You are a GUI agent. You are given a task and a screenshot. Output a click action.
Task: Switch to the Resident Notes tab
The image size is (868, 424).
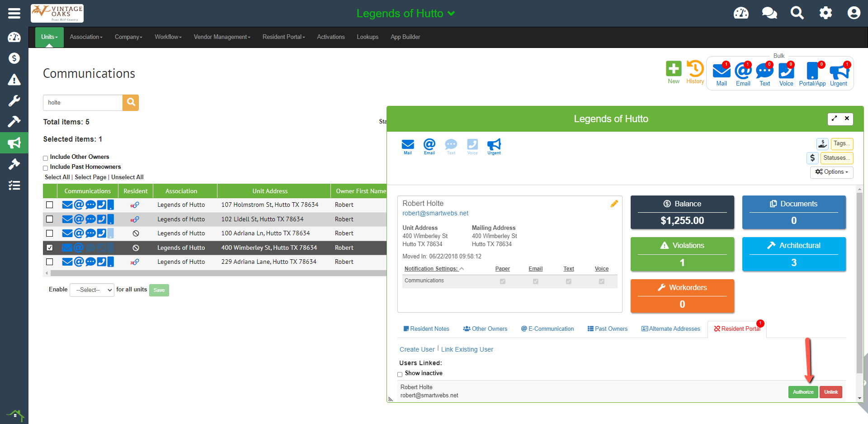point(426,329)
